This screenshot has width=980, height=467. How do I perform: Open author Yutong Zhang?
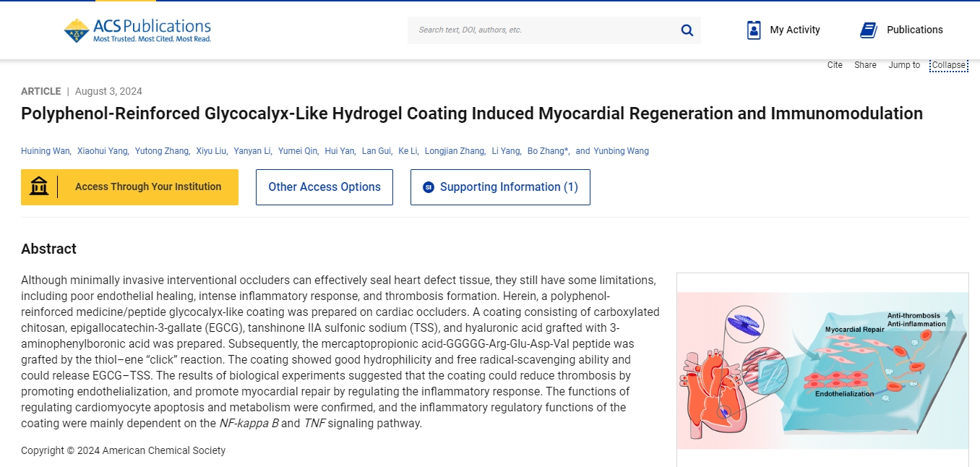(162, 151)
